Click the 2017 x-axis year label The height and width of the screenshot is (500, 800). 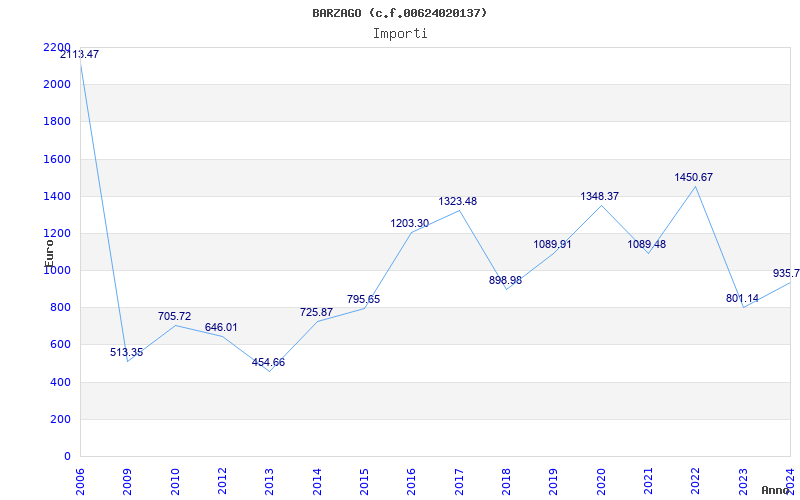459,482
